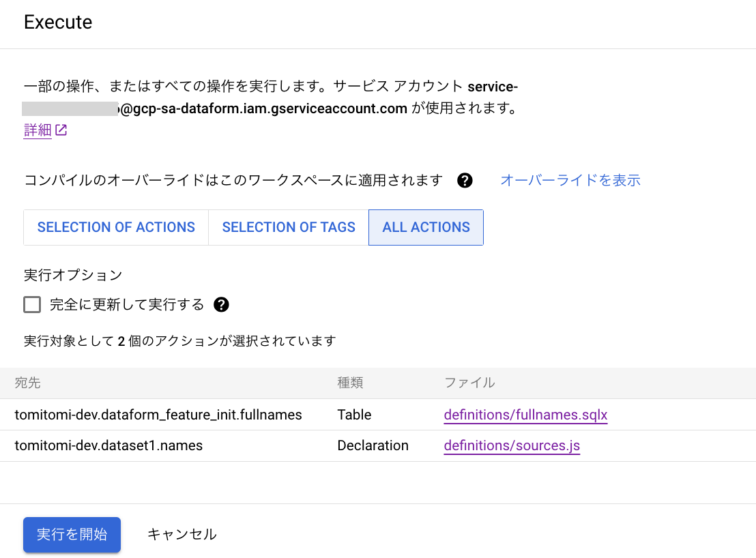Click the Table type cell for fullnames
Viewport: 756px width, 558px height.
coord(353,415)
